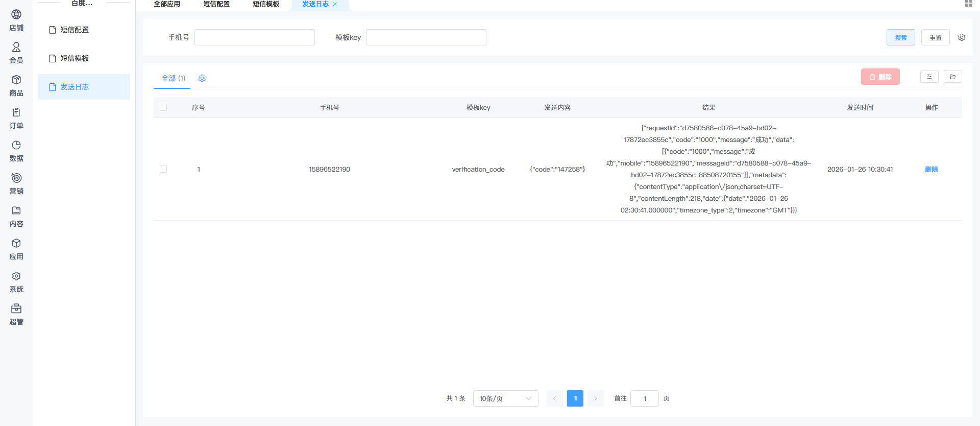Click the red 删除 batch delete button
Image resolution: width=980 pixels, height=426 pixels.
click(880, 77)
